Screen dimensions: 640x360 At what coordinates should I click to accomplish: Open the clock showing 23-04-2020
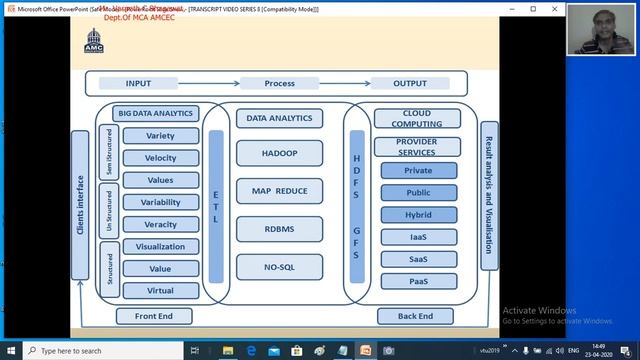pyautogui.click(x=598, y=351)
